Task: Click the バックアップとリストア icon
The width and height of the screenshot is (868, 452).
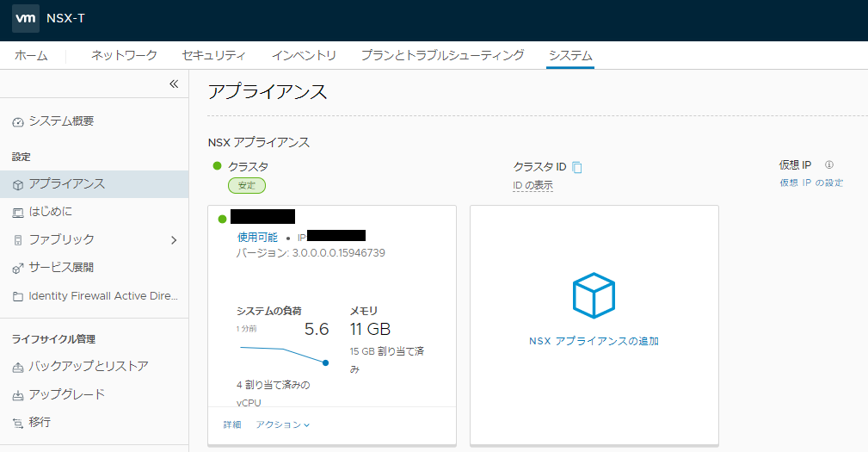Action: (18, 367)
